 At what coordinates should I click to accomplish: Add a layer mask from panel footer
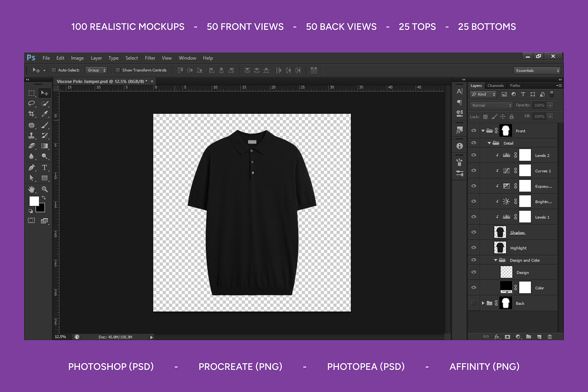point(507,337)
